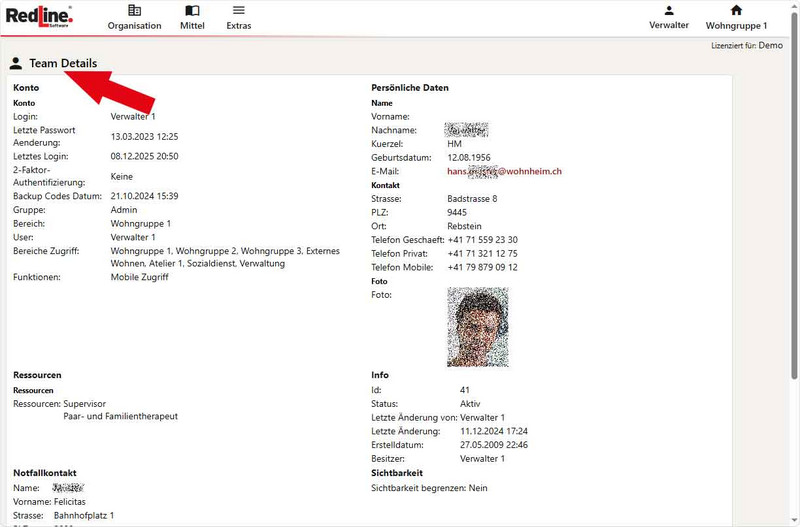This screenshot has width=800, height=527.
Task: Click the Telefon Mobile number +41 79 879 09 12
Action: tap(482, 267)
